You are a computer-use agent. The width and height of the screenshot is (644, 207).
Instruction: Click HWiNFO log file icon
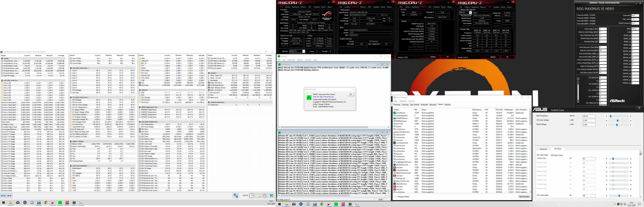coord(258,196)
